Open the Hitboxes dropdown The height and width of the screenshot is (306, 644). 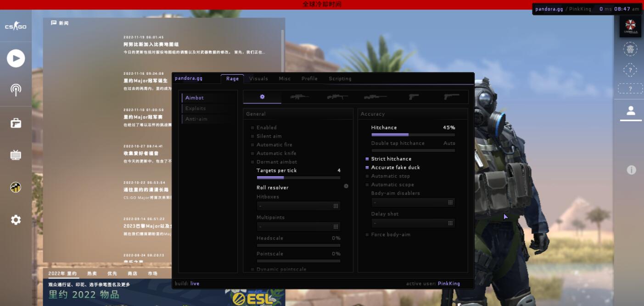click(x=298, y=206)
